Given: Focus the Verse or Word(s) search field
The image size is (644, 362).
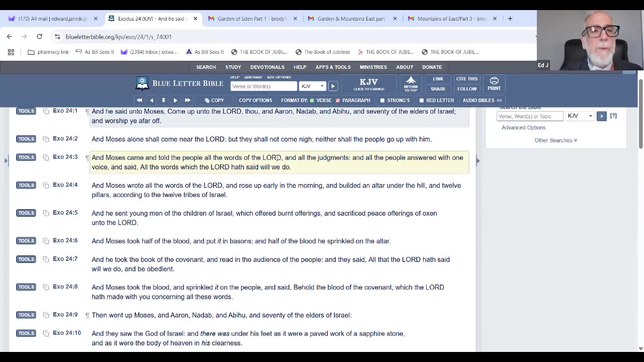Looking at the screenshot, I should 264,86.
